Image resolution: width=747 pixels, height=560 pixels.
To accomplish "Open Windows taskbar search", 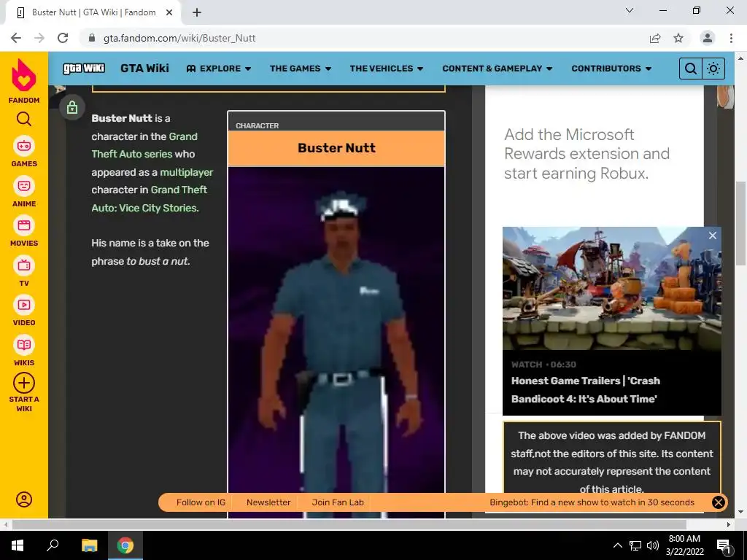I will tap(53, 545).
